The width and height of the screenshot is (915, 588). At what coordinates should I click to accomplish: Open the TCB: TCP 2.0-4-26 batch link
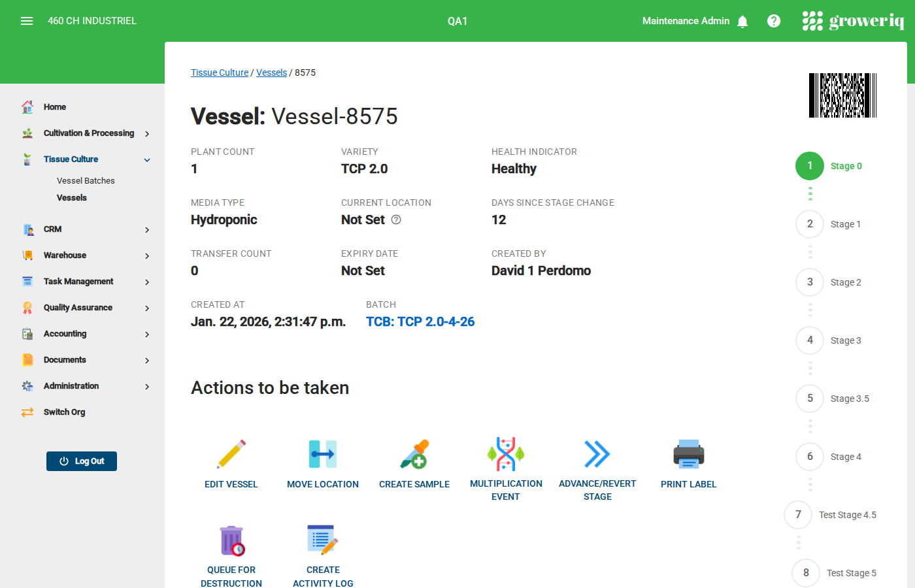pyautogui.click(x=420, y=321)
